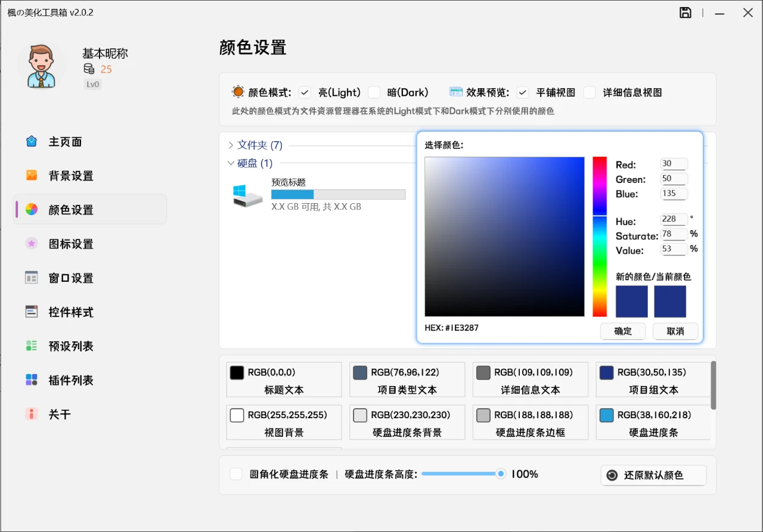Click the color list vertical scrollbar
This screenshot has height=532, width=763.
point(714,385)
